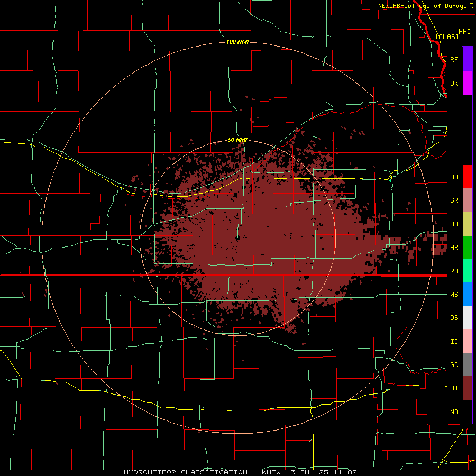This screenshot has height=476, width=476.
Task: Select the yellow BD legend swatch
Action: point(467,224)
